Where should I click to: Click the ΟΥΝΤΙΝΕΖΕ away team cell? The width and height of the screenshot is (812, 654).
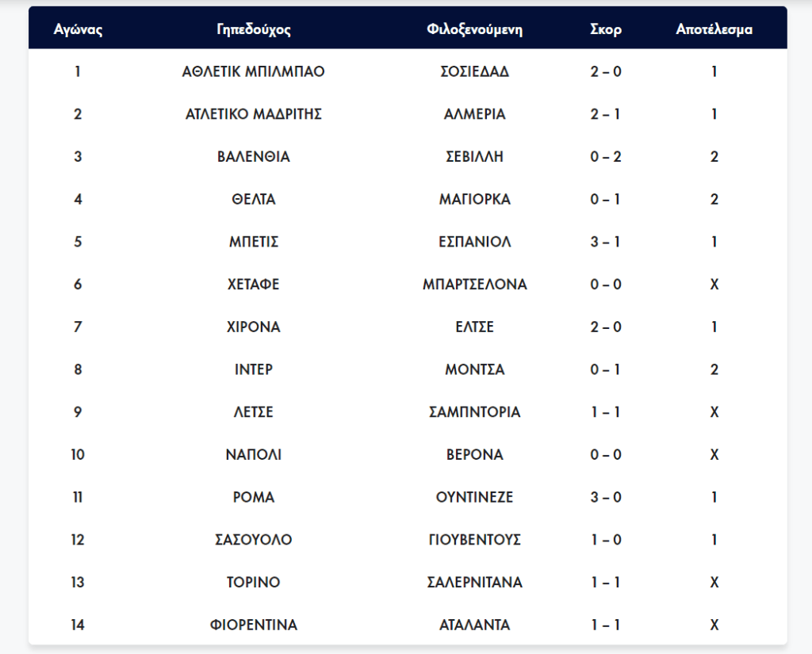point(474,498)
